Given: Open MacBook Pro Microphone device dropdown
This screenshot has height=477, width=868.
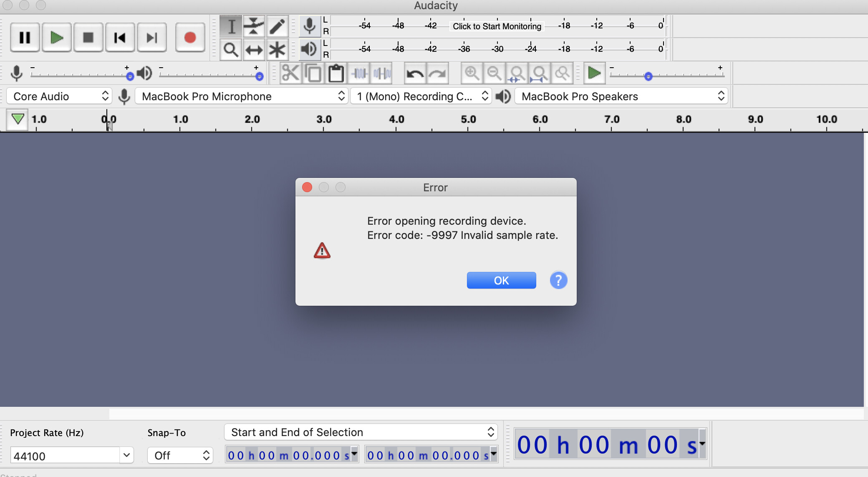Looking at the screenshot, I should (x=242, y=96).
